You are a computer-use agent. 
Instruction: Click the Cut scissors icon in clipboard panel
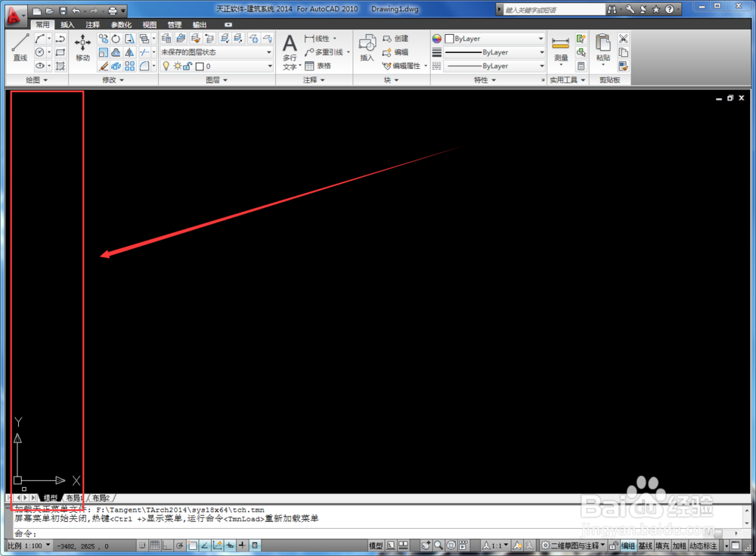623,39
